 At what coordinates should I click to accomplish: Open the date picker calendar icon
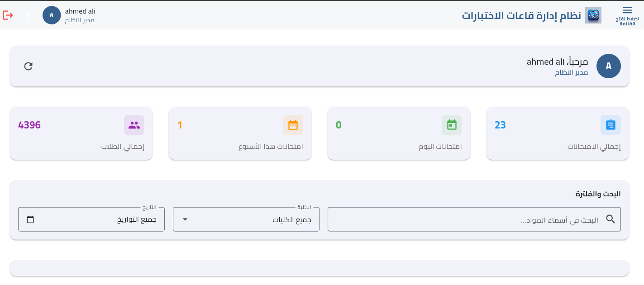tap(30, 220)
